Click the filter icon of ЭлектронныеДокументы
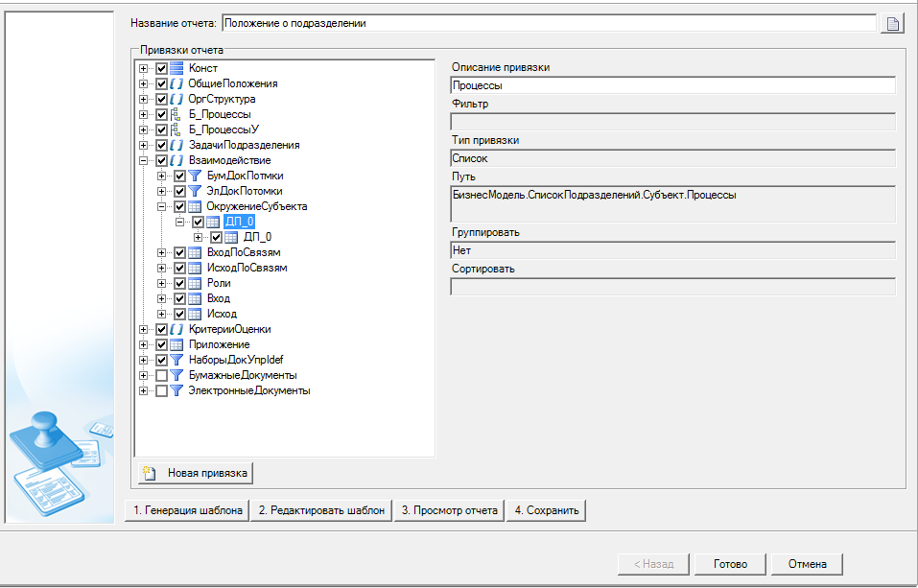 (x=177, y=390)
